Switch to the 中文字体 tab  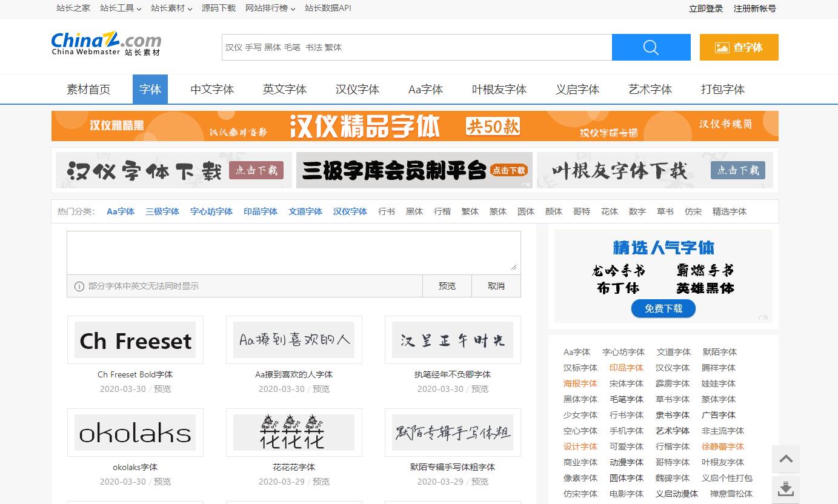click(212, 89)
